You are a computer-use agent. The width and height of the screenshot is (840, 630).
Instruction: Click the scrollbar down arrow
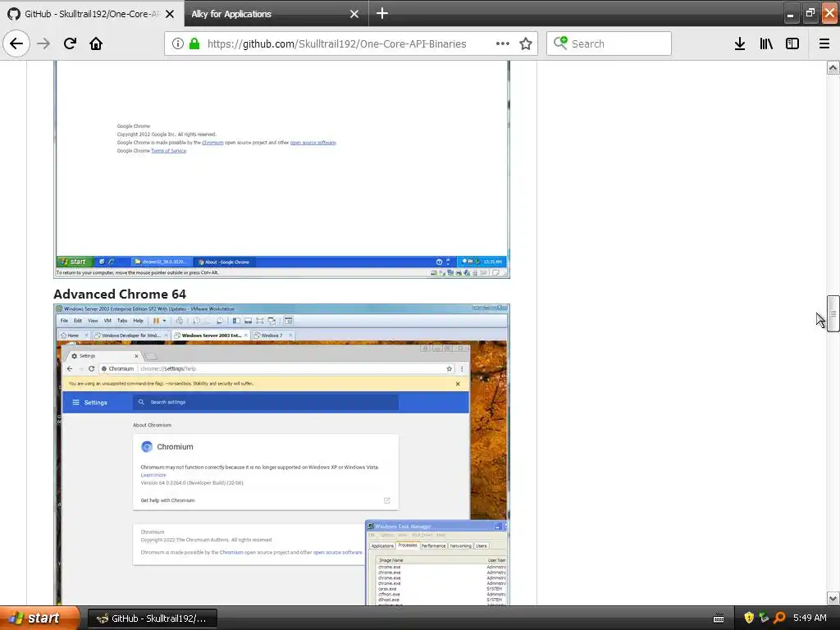tap(833, 598)
